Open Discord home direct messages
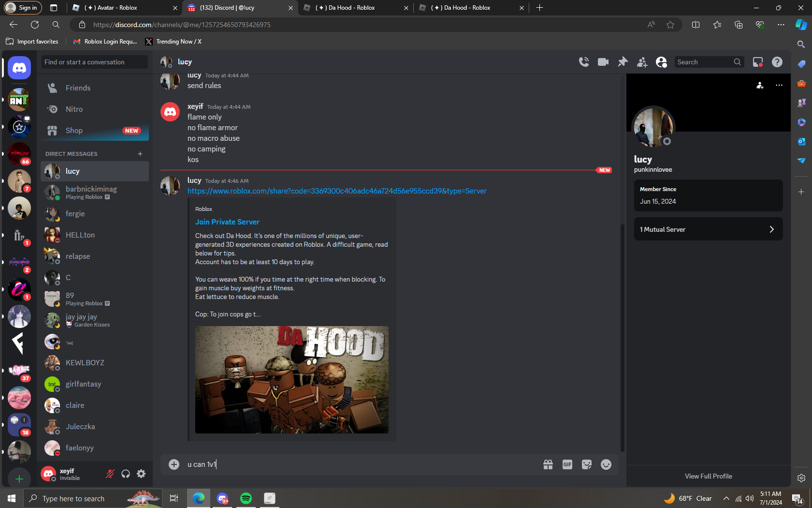The width and height of the screenshot is (812, 508). pyautogui.click(x=19, y=68)
